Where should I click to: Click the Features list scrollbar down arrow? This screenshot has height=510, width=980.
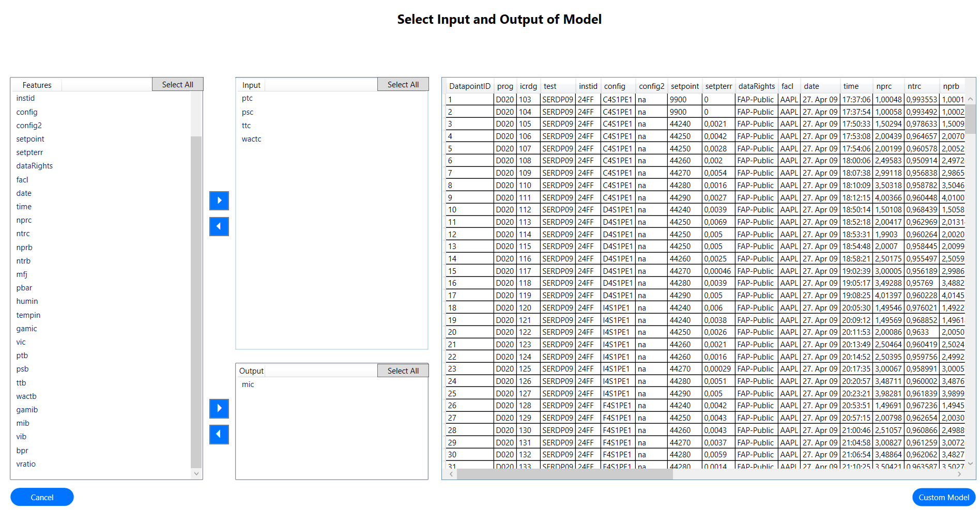[196, 473]
